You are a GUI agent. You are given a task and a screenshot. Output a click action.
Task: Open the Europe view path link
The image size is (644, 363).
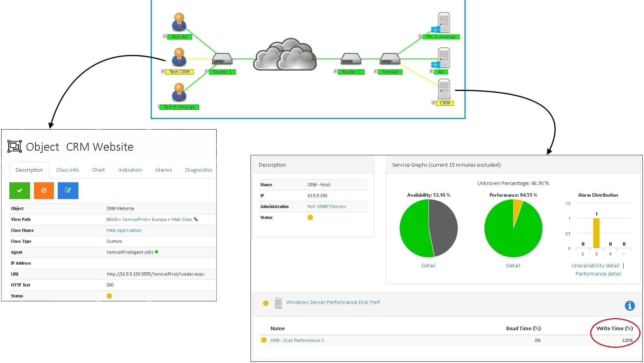159,219
